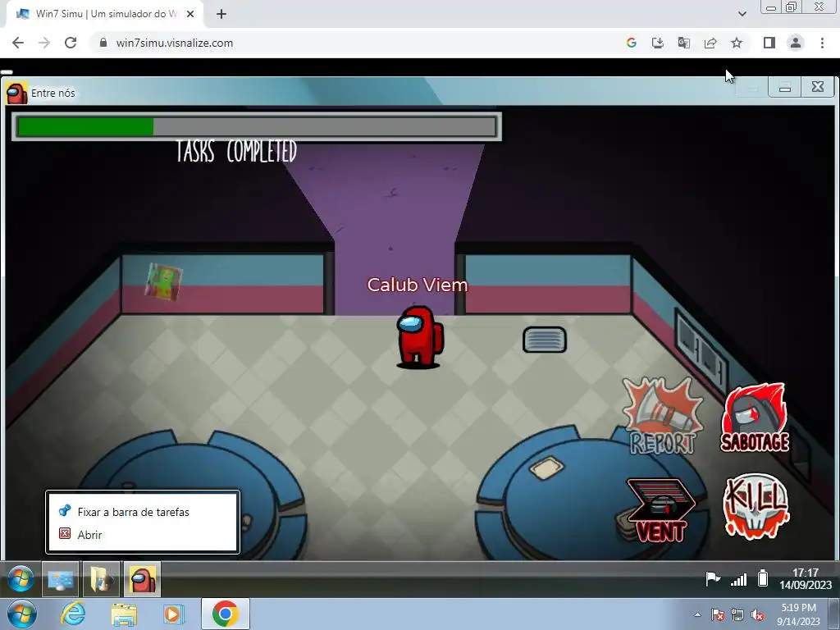Open the Chrome three-dot menu
The width and height of the screenshot is (840, 630).
click(x=822, y=43)
